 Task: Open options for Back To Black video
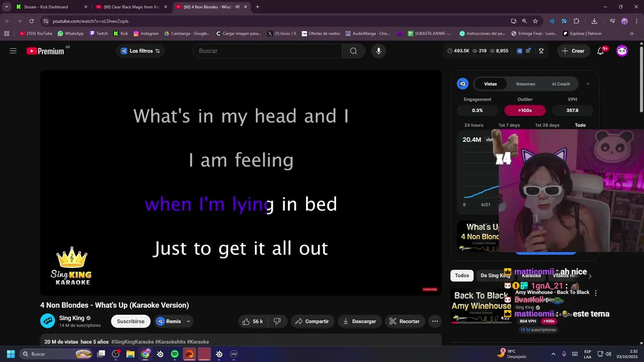[x=596, y=293]
